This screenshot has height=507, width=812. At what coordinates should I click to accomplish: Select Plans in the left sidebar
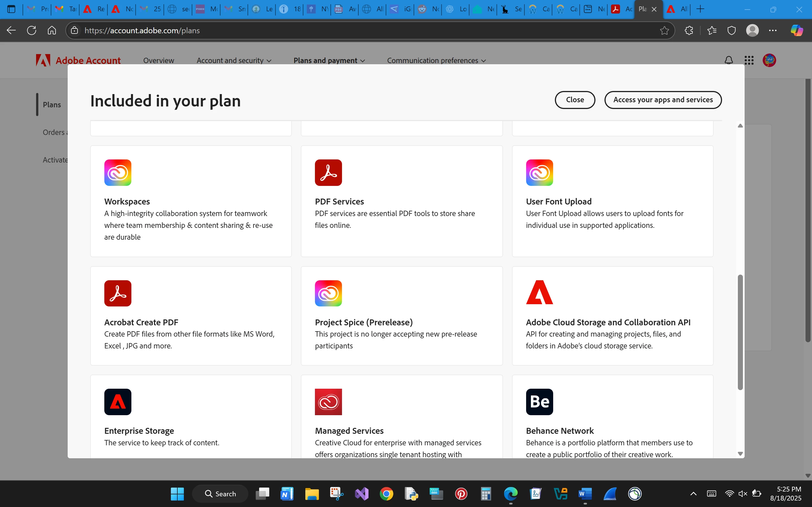(52, 104)
